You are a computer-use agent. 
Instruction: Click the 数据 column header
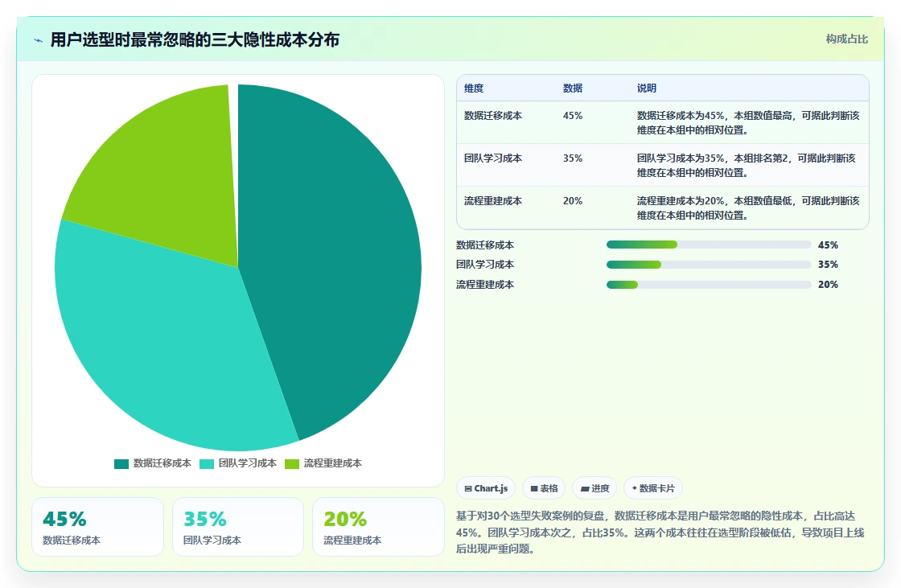click(x=572, y=88)
